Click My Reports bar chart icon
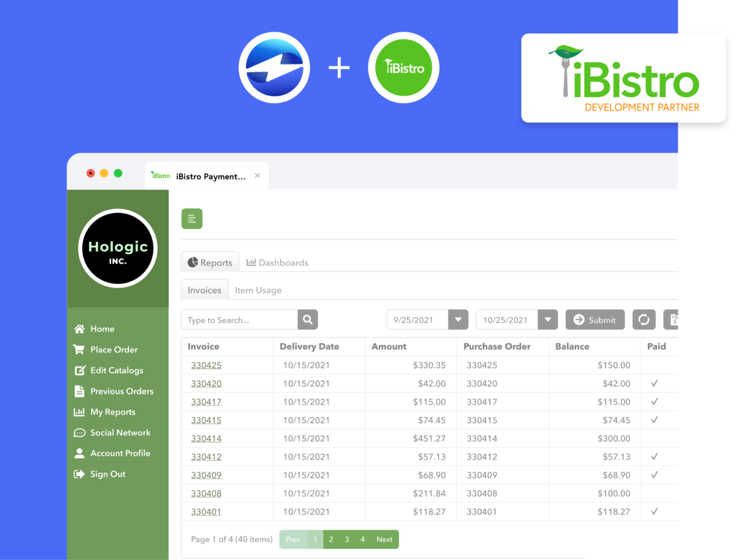 [79, 412]
